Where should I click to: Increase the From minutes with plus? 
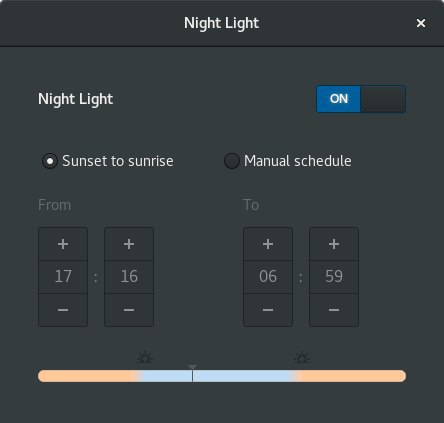click(129, 244)
